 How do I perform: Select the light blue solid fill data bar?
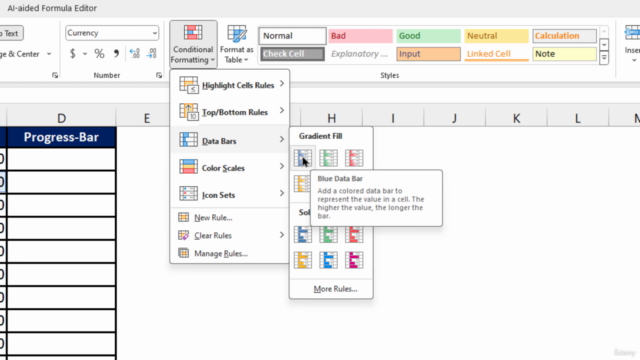(x=329, y=260)
